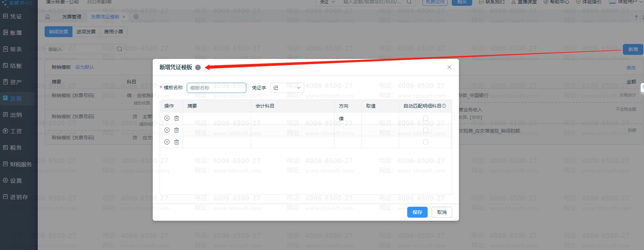Click the info icon next to 新增凭证模板 title
Screen dimensions: 644x250
198,67
